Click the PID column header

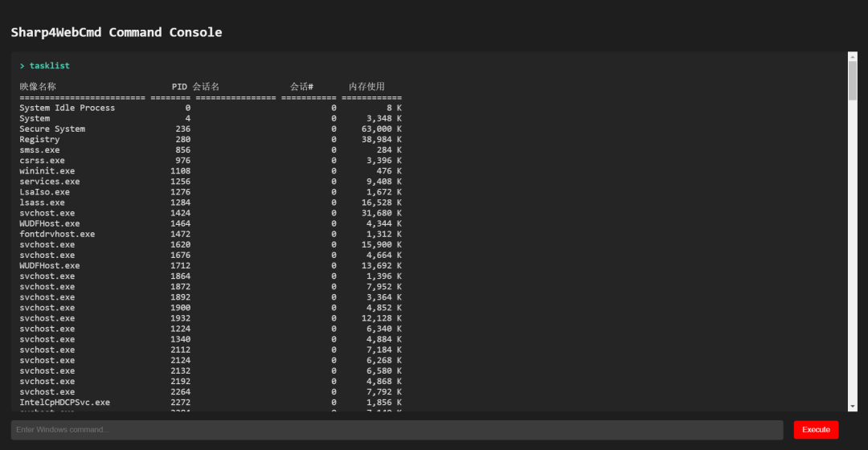click(179, 87)
